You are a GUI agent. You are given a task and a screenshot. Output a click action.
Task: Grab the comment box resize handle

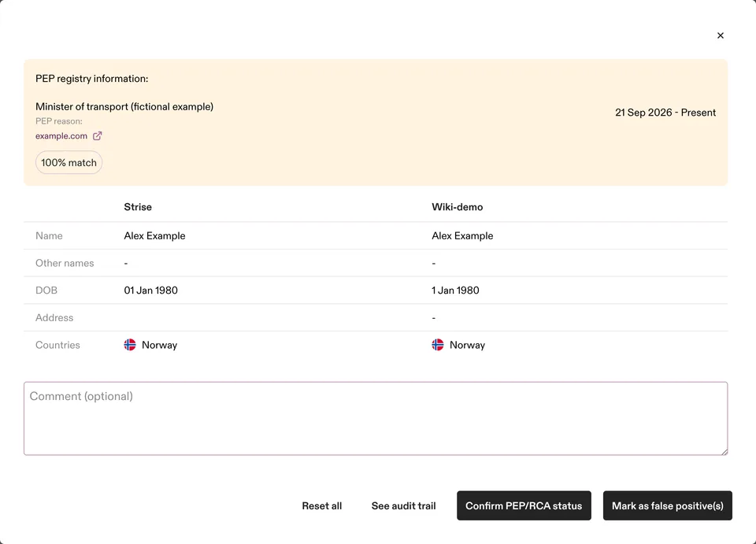724,451
